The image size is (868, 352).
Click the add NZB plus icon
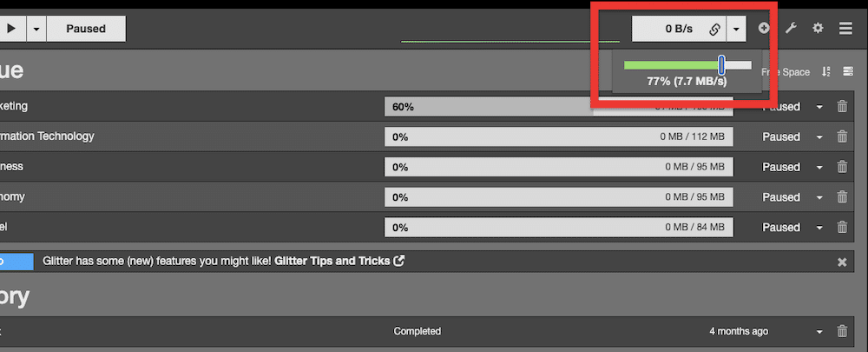tap(764, 28)
